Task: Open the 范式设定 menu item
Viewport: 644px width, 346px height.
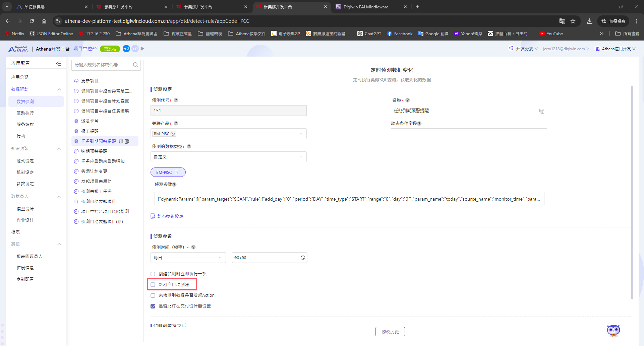Action: (x=25, y=161)
